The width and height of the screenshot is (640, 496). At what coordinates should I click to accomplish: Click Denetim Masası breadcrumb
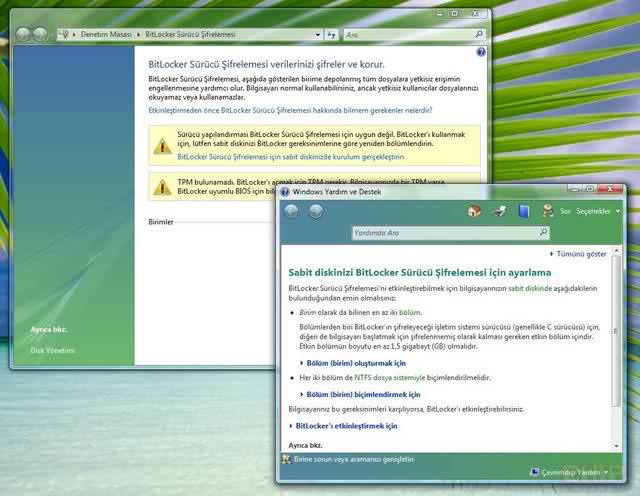(x=106, y=35)
